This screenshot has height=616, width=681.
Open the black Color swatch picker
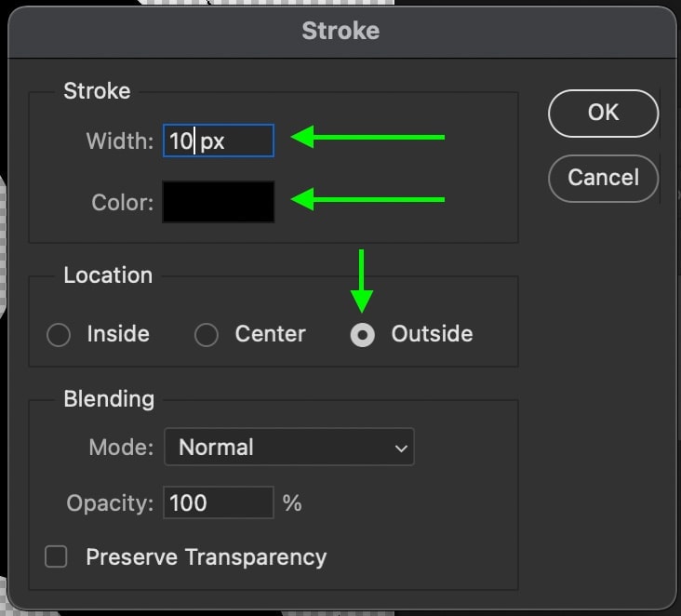[219, 202]
